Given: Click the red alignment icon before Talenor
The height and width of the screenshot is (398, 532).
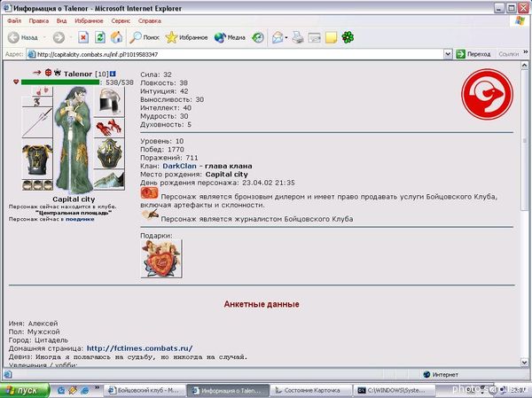Looking at the screenshot, I should point(48,73).
